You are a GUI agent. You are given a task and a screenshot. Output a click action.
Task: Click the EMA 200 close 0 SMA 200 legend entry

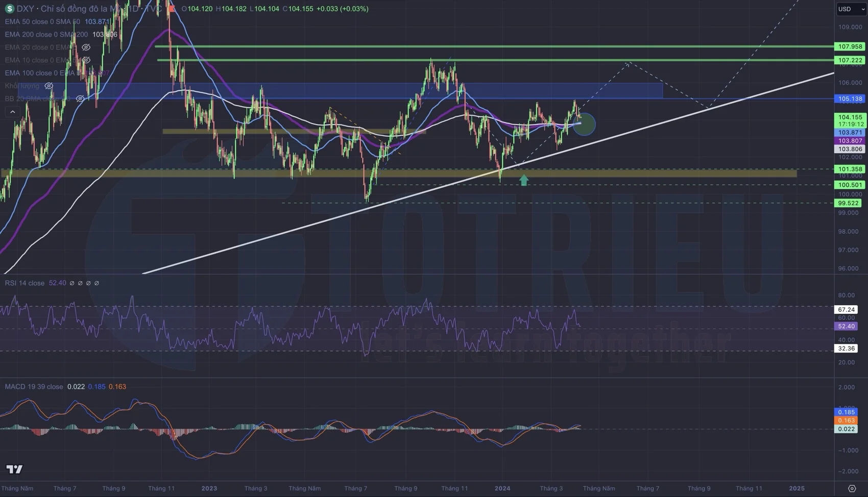coord(45,34)
